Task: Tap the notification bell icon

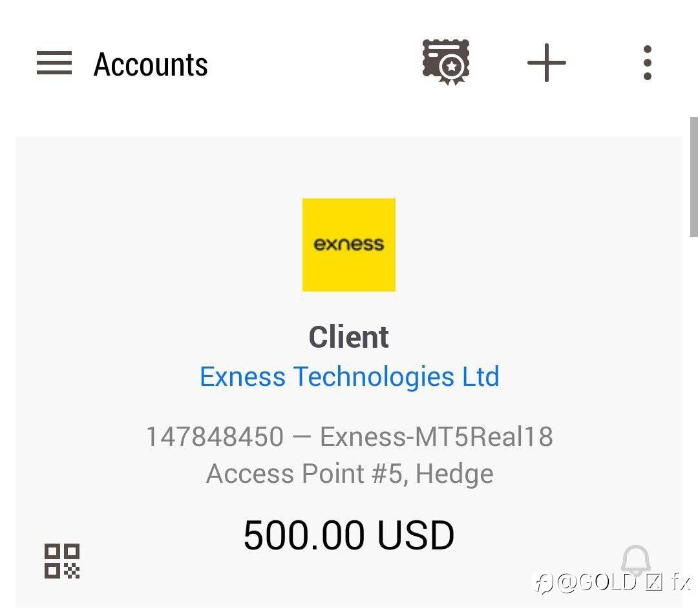Action: coord(636,561)
